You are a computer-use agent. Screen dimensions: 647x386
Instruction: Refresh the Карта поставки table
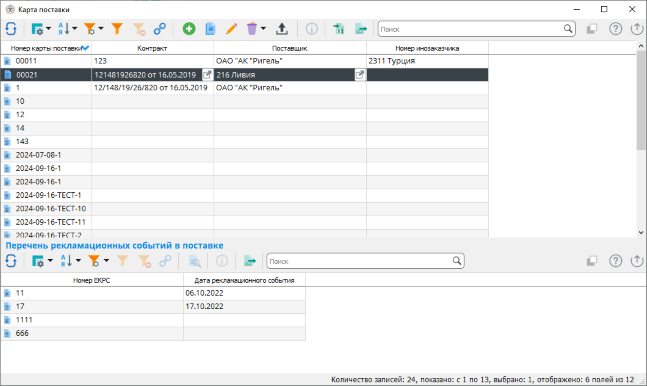coord(11,29)
